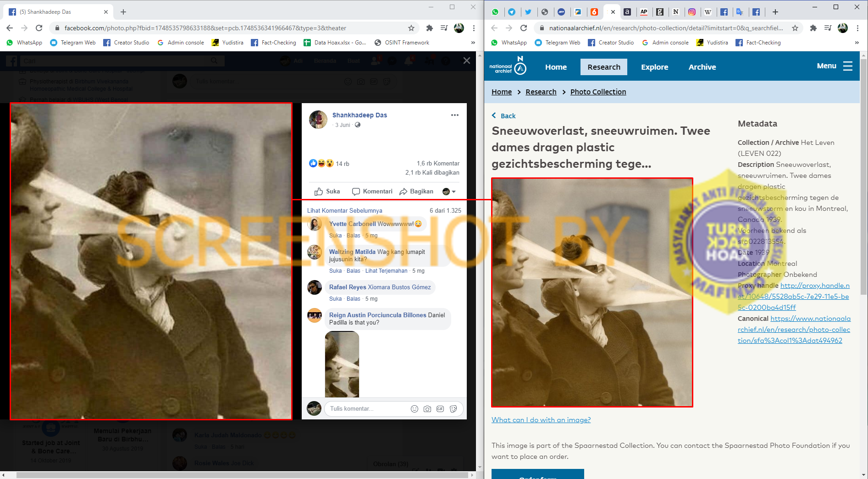The width and height of the screenshot is (868, 479).
Task: Open the Home menu on Nationaal Archief
Action: [x=556, y=67]
